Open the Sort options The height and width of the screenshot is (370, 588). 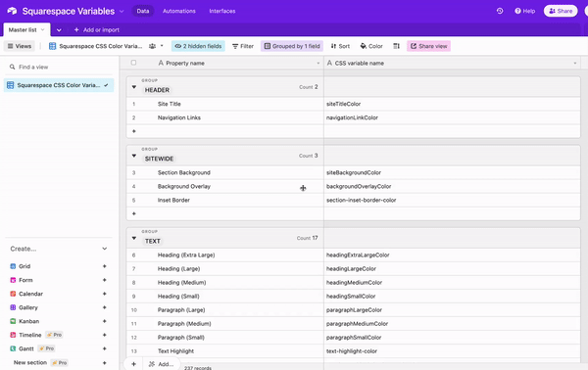[340, 46]
